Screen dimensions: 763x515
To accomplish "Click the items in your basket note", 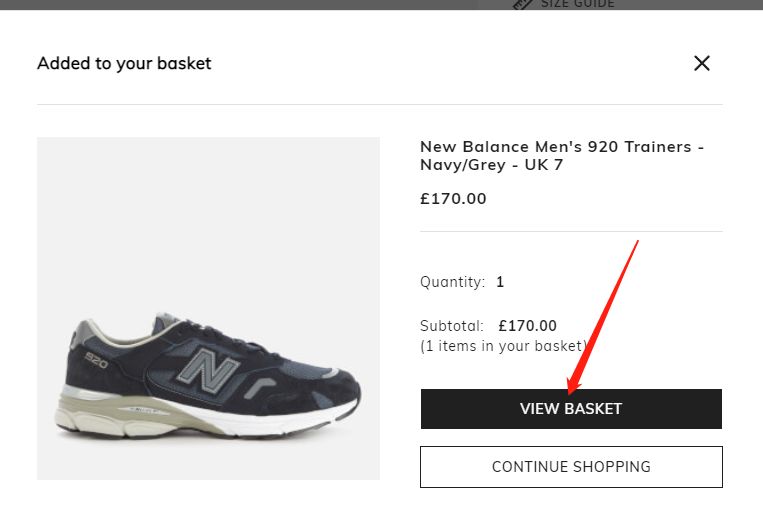I will tap(503, 346).
